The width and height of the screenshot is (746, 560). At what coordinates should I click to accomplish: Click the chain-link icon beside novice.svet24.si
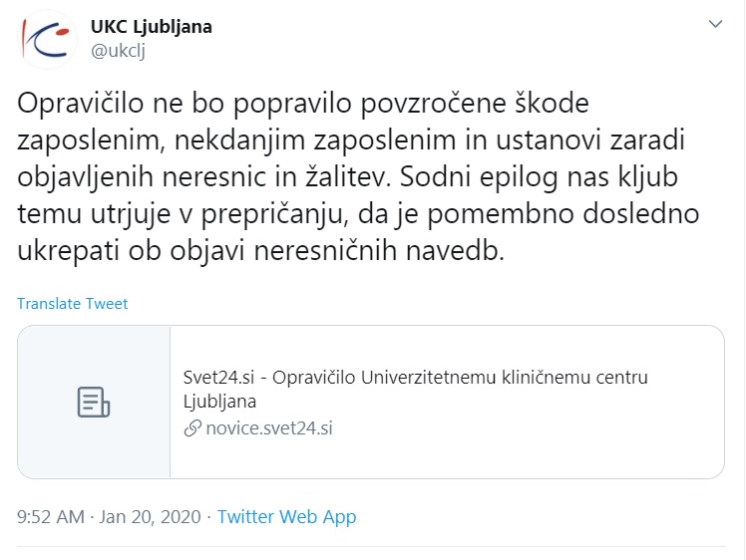(x=192, y=428)
